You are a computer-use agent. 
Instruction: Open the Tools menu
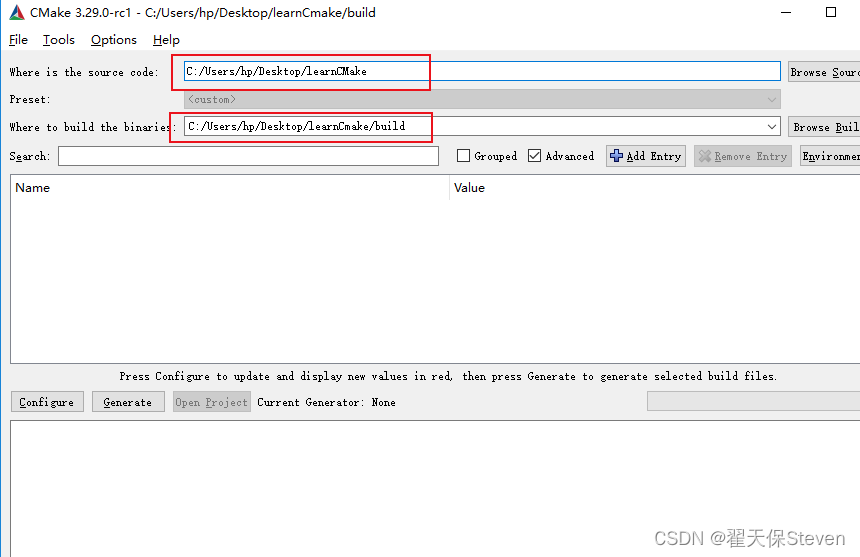[x=59, y=40]
